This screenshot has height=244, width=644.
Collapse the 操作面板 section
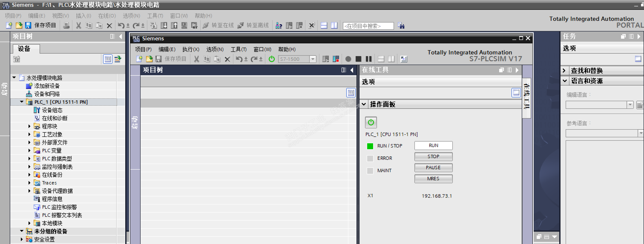click(364, 104)
